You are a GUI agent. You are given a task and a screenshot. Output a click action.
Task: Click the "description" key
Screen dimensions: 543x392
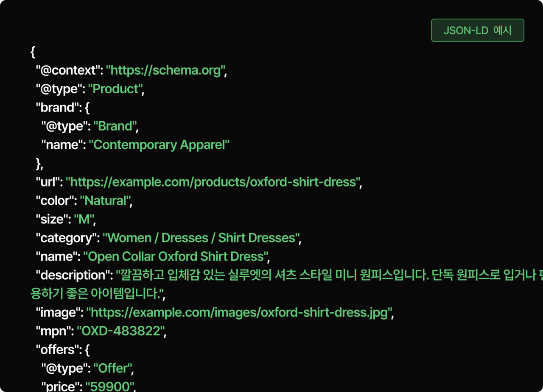point(73,275)
